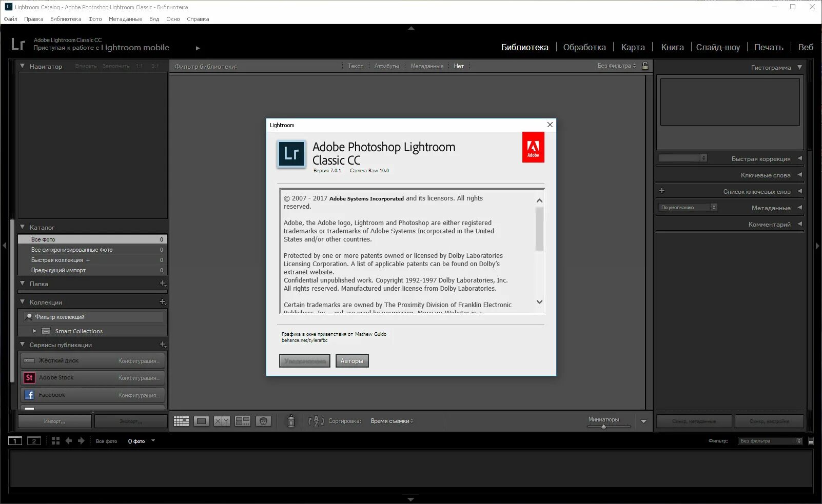Image resolution: width=822 pixels, height=504 pixels.
Task: Open the Библиотека menu in menu bar
Action: [x=66, y=19]
